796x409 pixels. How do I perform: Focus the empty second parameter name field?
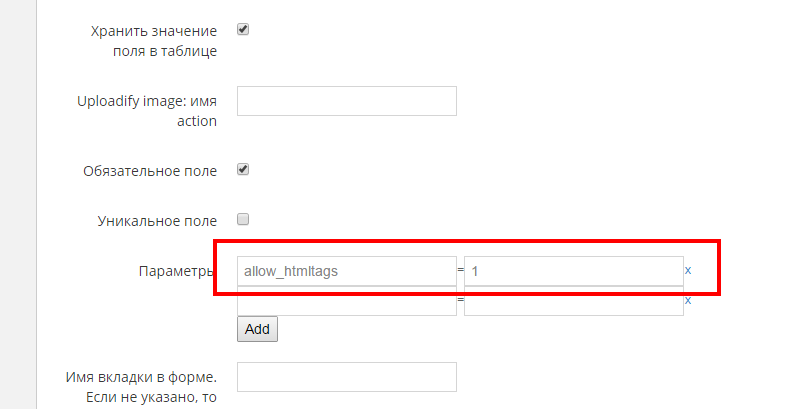pyautogui.click(x=347, y=301)
